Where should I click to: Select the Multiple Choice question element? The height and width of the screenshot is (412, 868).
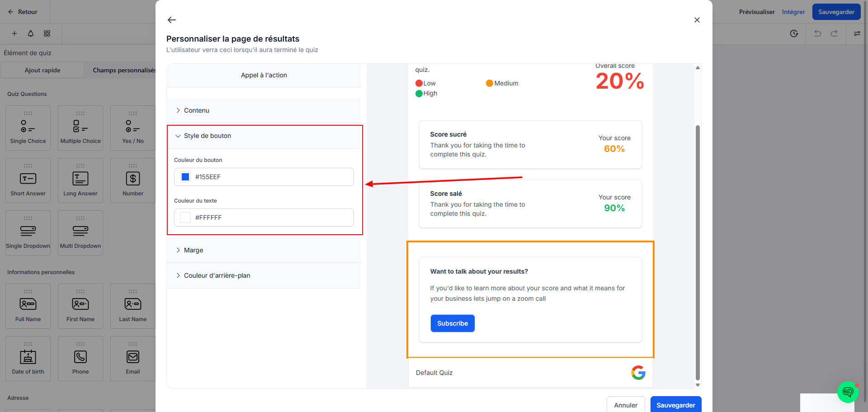click(80, 128)
